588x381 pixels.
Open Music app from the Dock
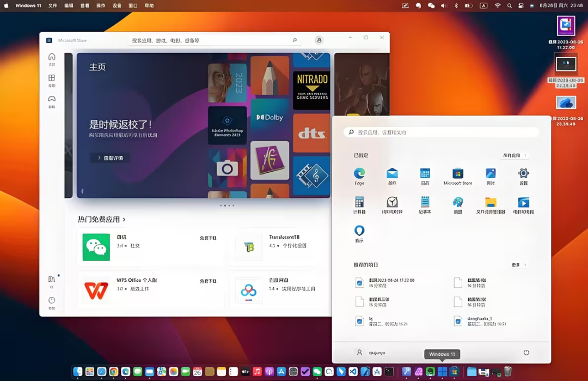click(x=257, y=372)
